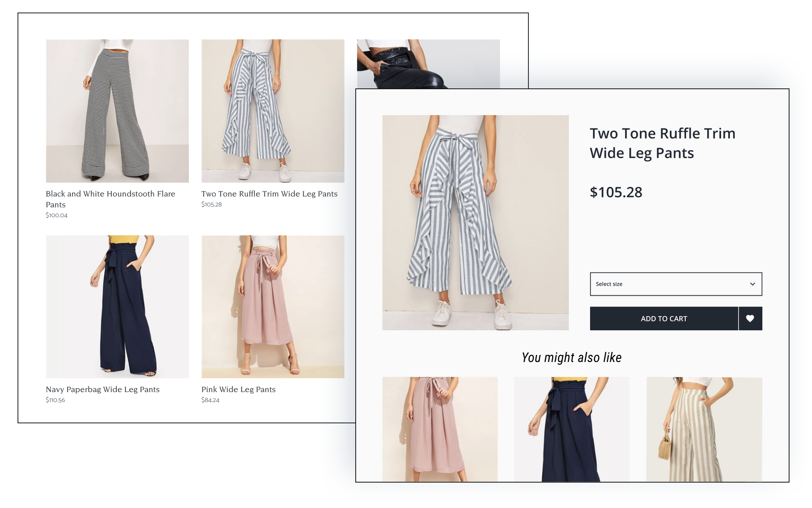Open the Pink Wide Leg Pants product

coord(238,389)
